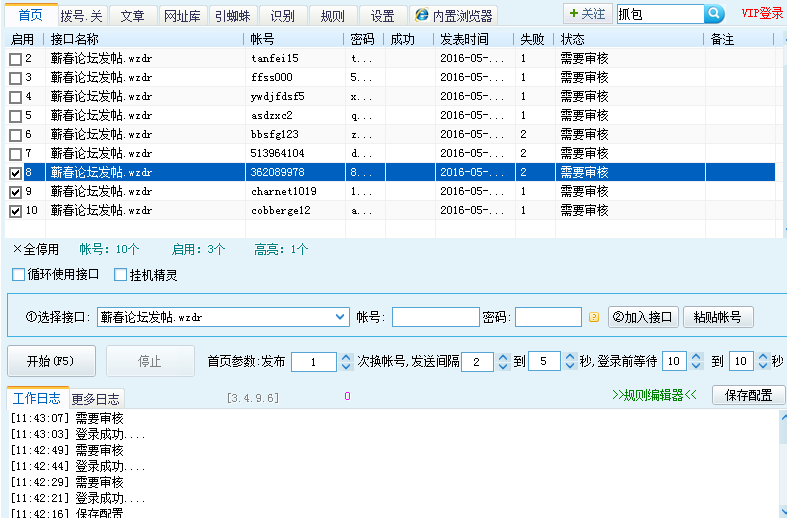Click the 备注 column header

pos(739,39)
